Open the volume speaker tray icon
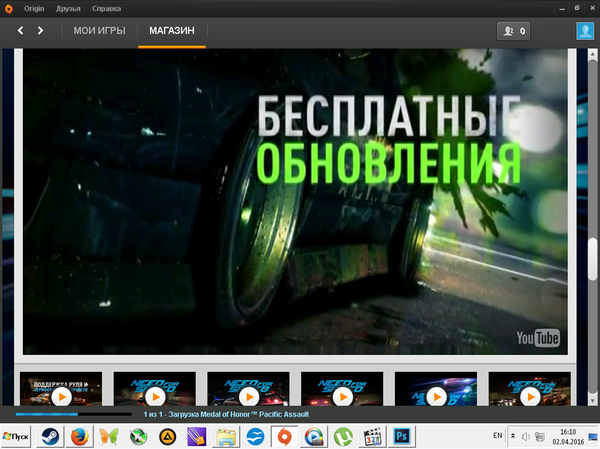 click(x=526, y=436)
